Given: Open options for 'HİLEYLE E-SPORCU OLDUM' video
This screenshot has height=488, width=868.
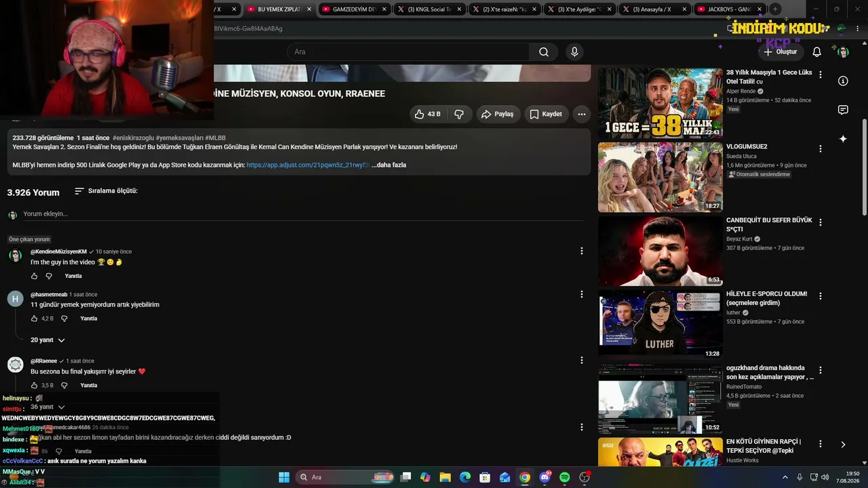Looking at the screenshot, I should (821, 296).
